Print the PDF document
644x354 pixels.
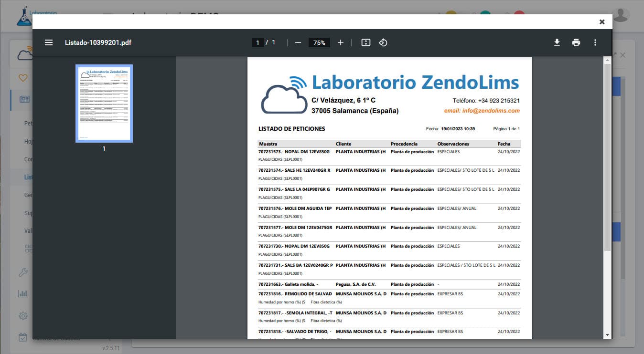[576, 42]
